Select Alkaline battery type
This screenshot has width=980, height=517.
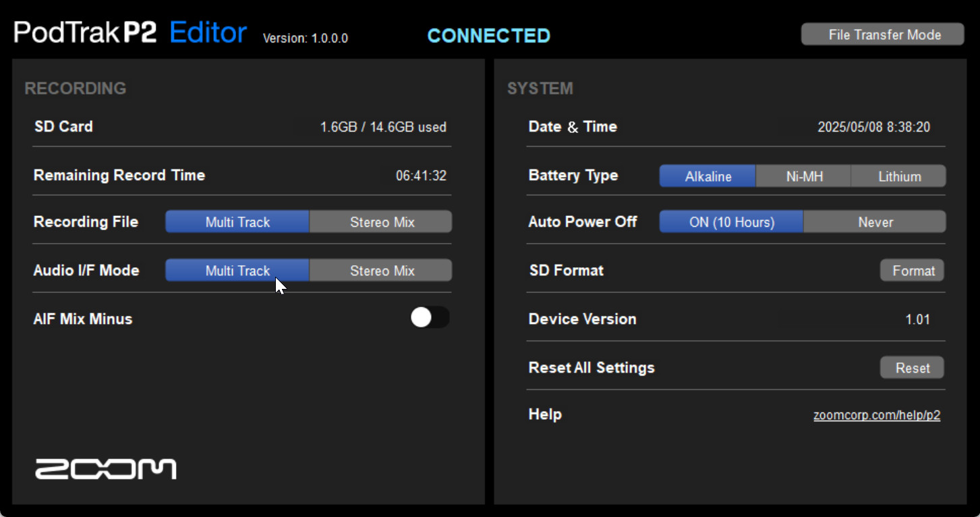708,176
